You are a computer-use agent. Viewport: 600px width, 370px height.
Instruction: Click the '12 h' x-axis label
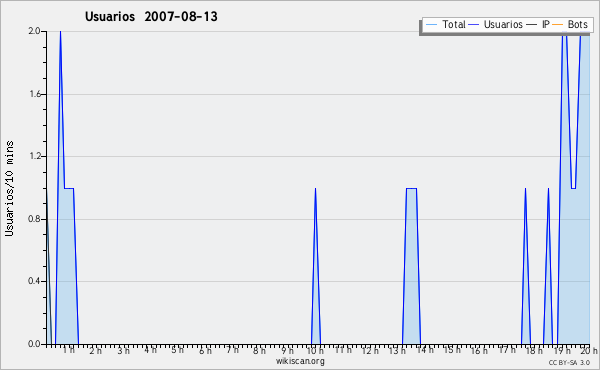click(x=370, y=350)
